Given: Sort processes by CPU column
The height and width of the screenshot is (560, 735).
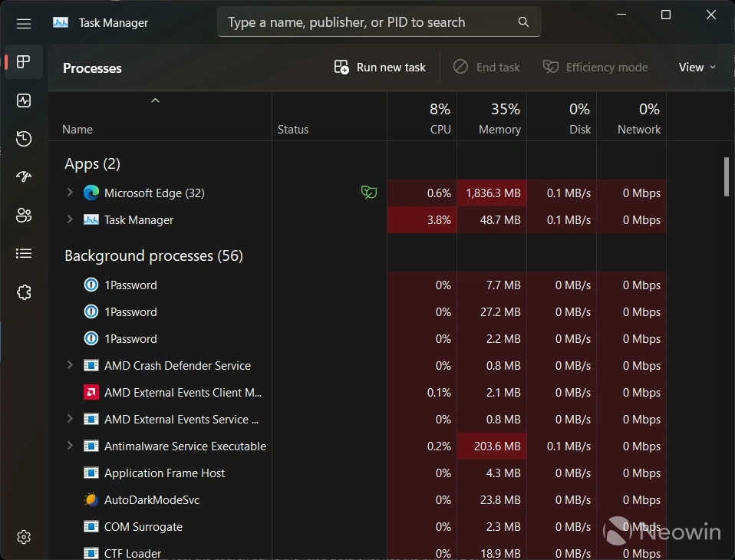Looking at the screenshot, I should tap(422, 117).
